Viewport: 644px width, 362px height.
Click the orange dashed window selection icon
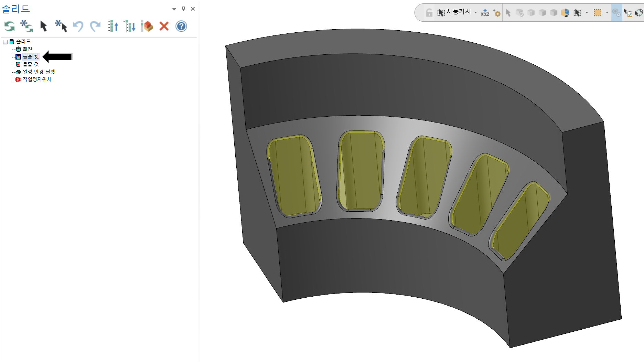tap(598, 13)
